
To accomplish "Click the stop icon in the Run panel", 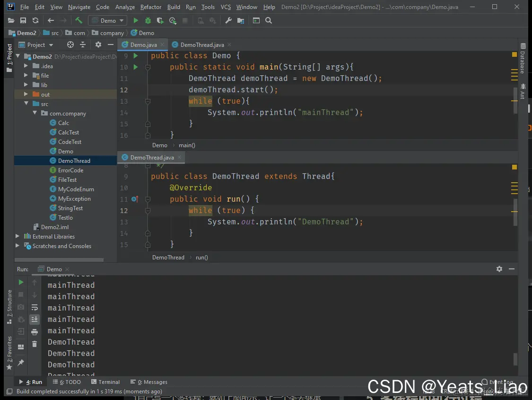I will (x=21, y=294).
